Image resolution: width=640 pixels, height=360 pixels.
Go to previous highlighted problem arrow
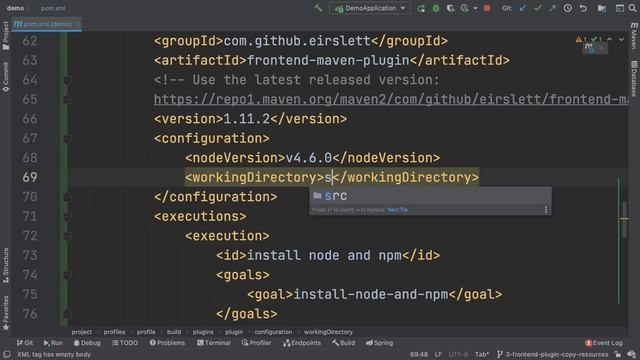609,40
